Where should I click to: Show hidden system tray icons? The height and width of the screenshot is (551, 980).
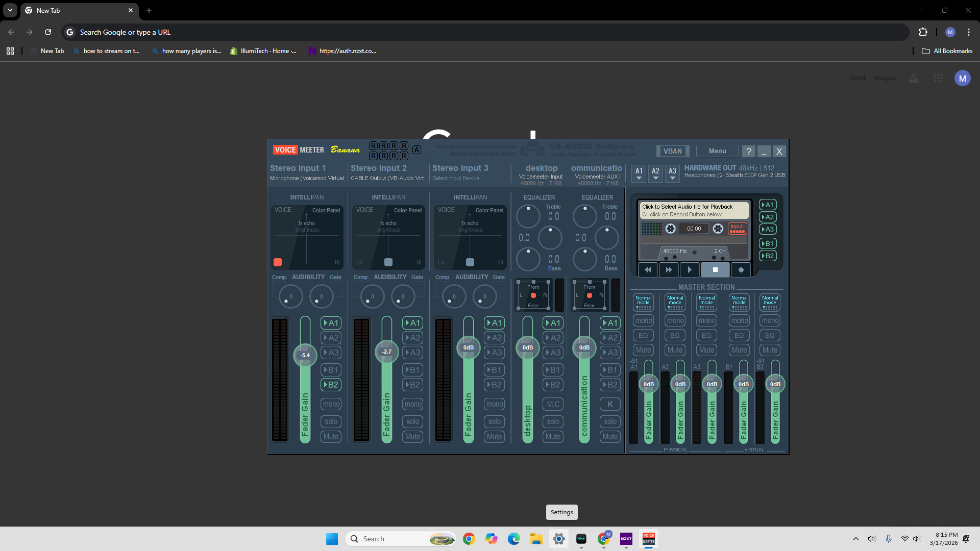tap(856, 539)
